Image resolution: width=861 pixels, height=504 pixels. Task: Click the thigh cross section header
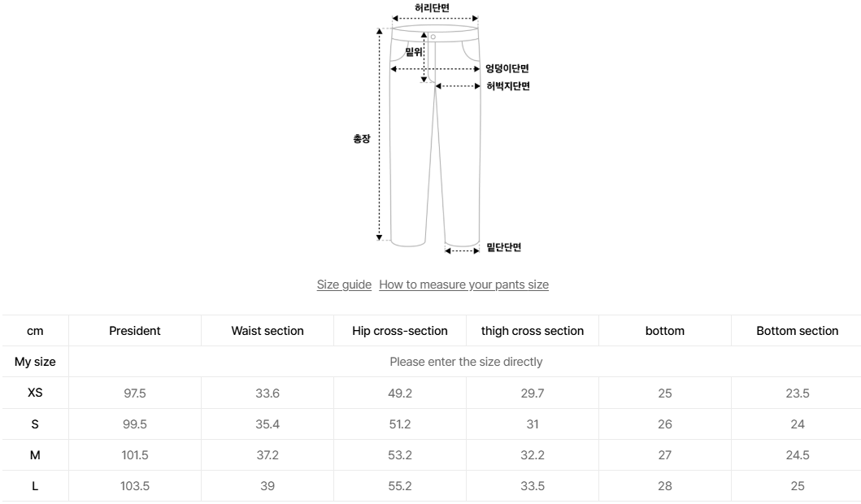tap(533, 331)
